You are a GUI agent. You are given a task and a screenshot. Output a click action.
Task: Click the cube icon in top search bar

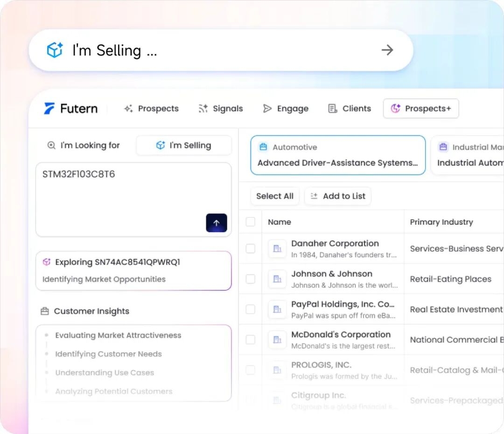tap(55, 50)
